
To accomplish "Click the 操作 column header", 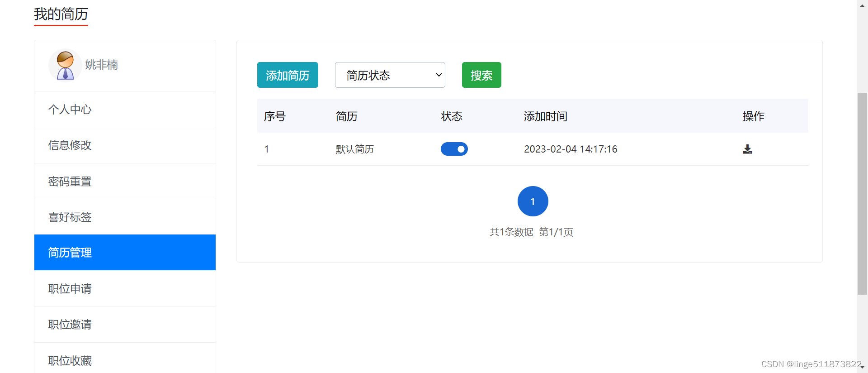I will (754, 116).
